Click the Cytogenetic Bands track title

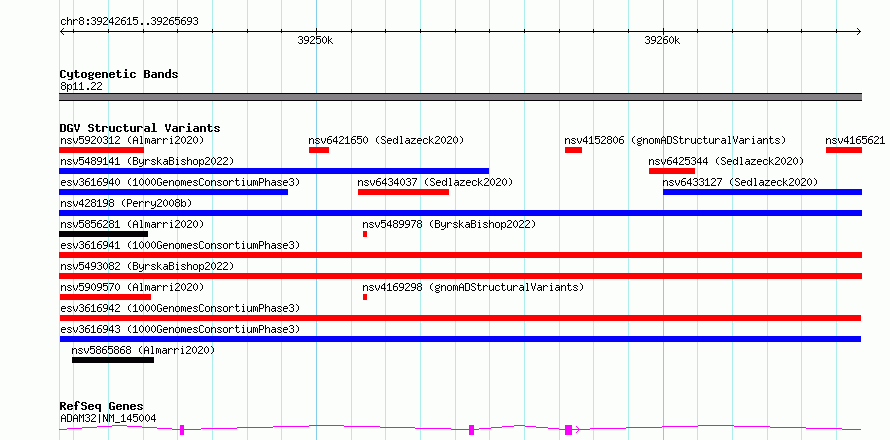click(119, 74)
